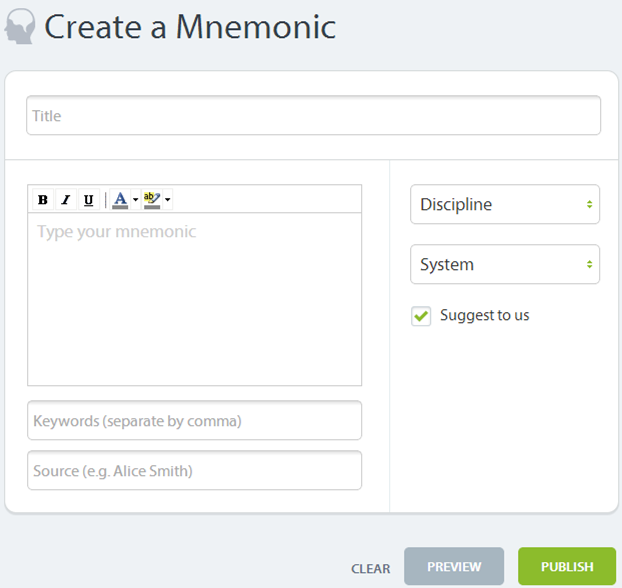Select the Keywords input field
The image size is (622, 588).
click(x=194, y=421)
